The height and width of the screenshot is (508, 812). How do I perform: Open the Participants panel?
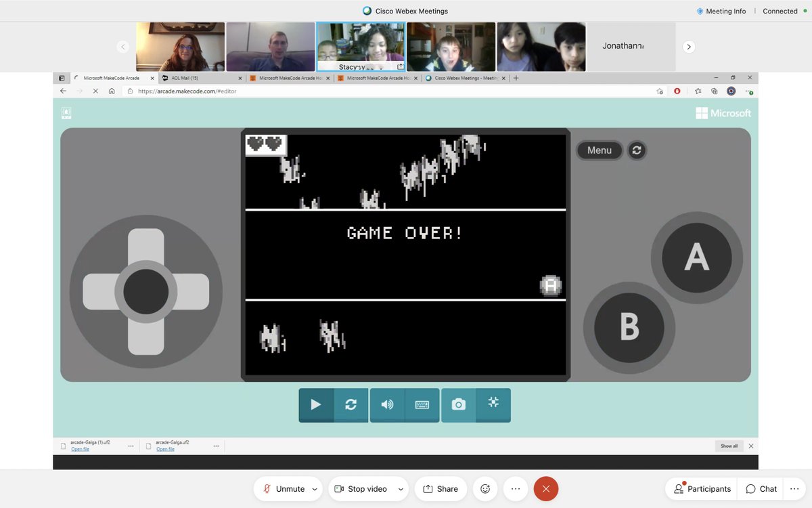click(702, 489)
